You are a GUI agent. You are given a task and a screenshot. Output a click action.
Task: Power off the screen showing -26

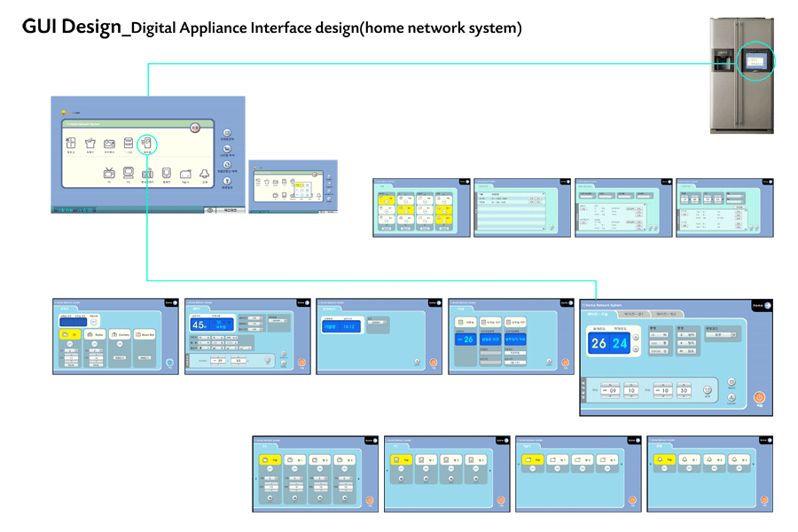pyautogui.click(x=566, y=363)
